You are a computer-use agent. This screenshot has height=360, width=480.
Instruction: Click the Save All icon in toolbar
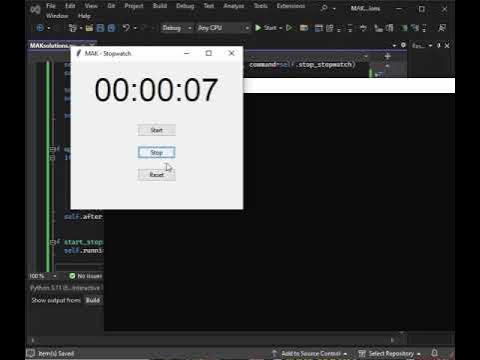[111, 28]
